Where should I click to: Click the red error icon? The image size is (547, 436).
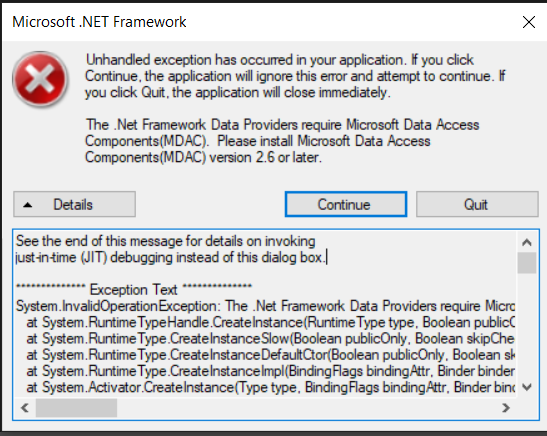point(40,79)
